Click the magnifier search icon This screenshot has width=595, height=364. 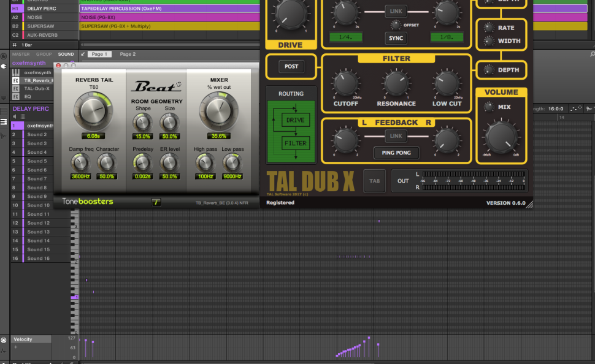tap(592, 54)
